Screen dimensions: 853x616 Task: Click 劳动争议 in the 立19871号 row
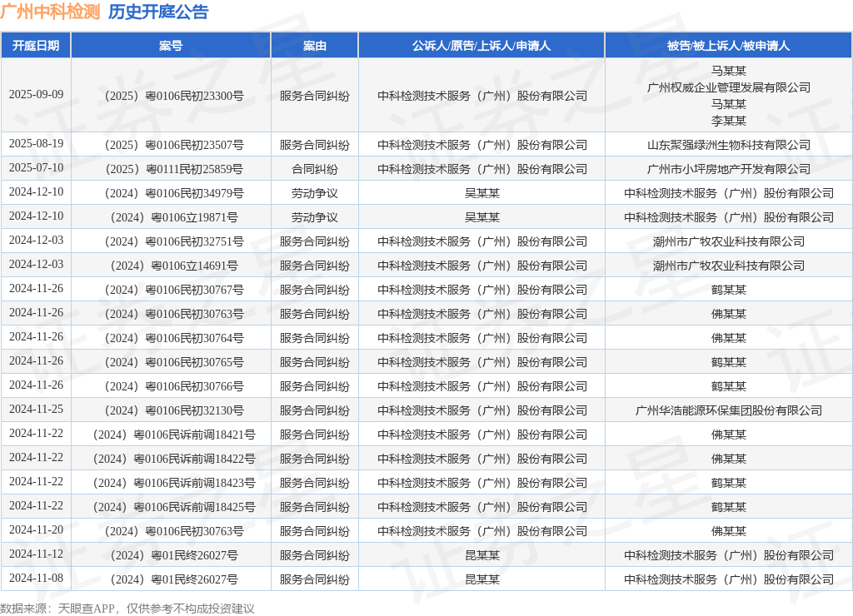point(314,217)
